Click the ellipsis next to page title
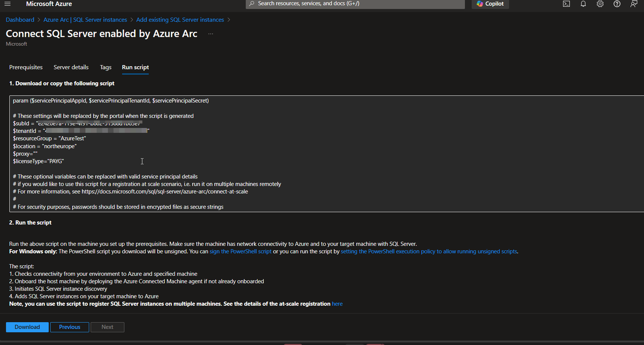The width and height of the screenshot is (644, 345). point(211,34)
